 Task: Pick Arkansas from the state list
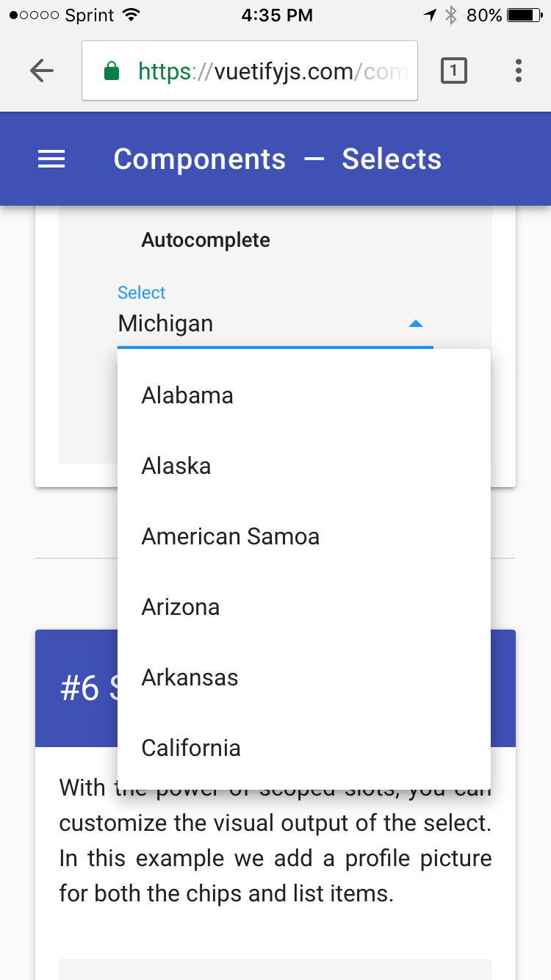(x=190, y=677)
